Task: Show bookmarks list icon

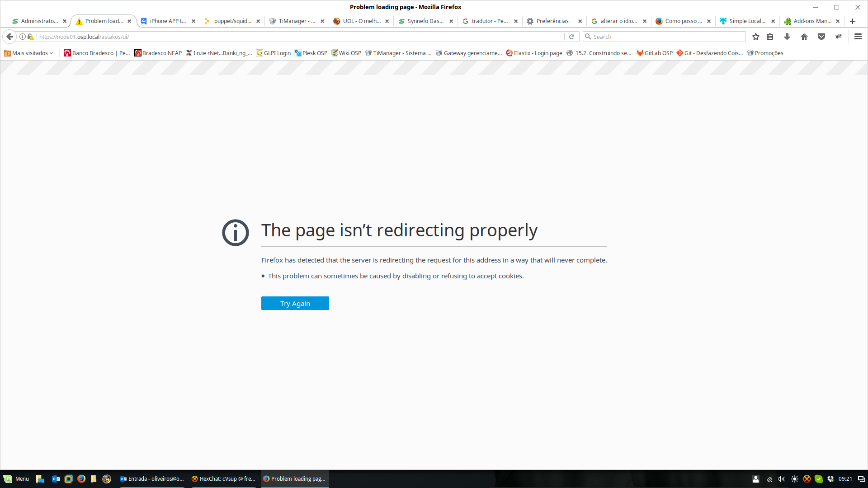Action: [x=770, y=37]
